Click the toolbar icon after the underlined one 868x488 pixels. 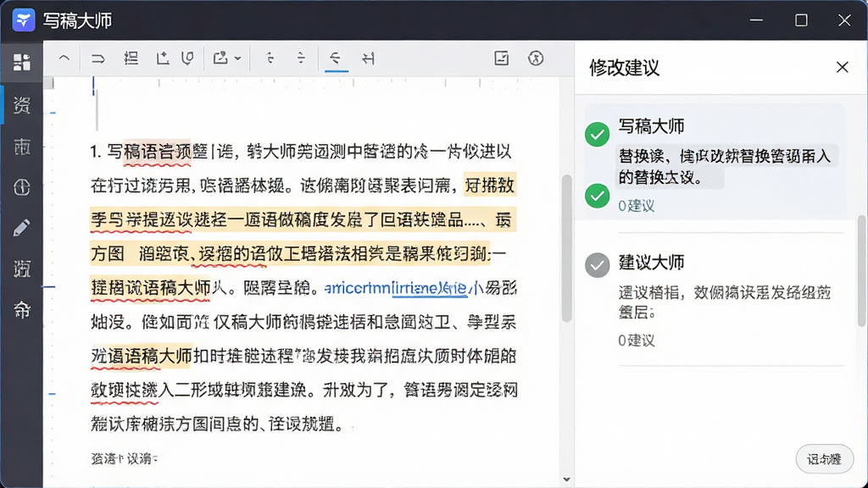[368, 58]
